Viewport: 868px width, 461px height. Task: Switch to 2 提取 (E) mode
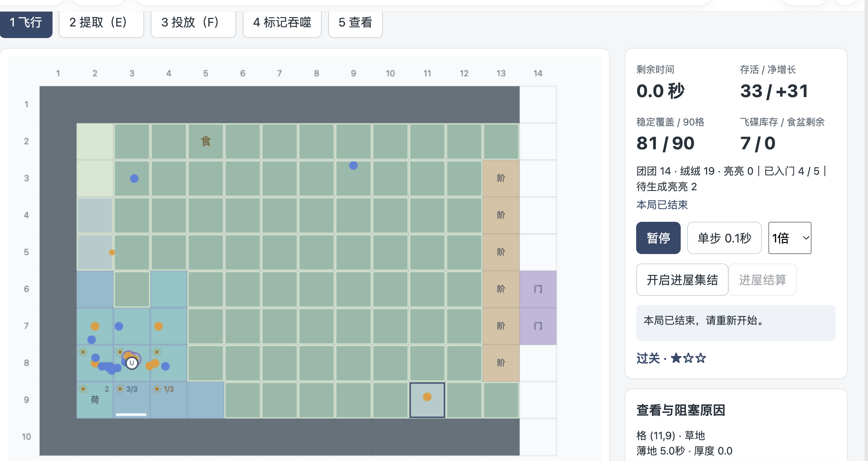tap(101, 23)
